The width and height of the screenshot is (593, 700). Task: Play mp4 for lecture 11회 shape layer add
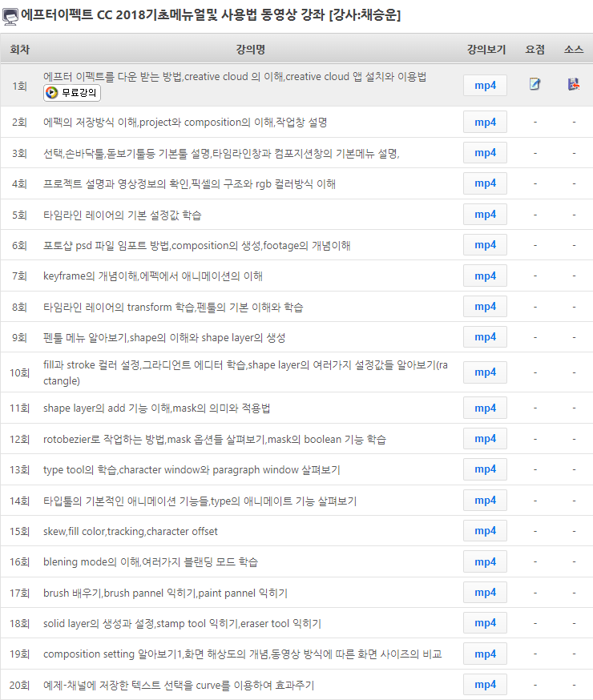pyautogui.click(x=485, y=408)
